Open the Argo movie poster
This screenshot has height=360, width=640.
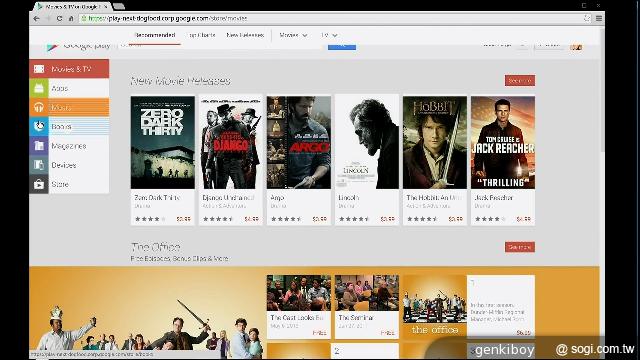pos(299,142)
